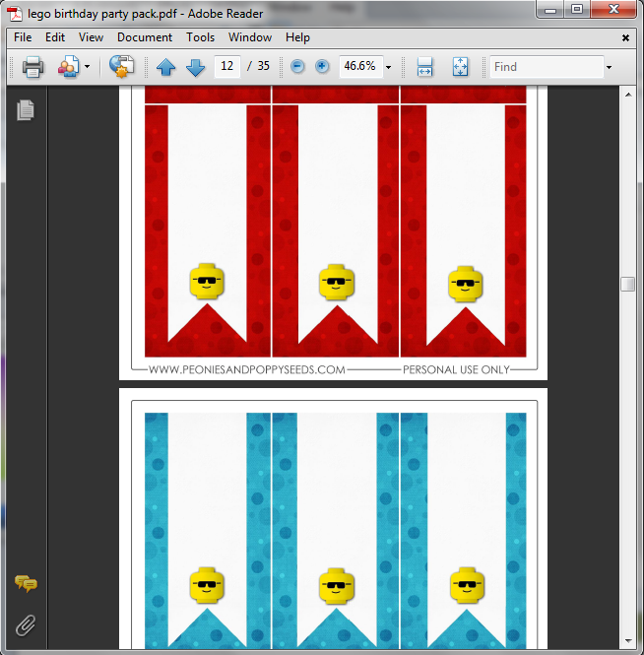Close the document with the menu bar X

625,38
